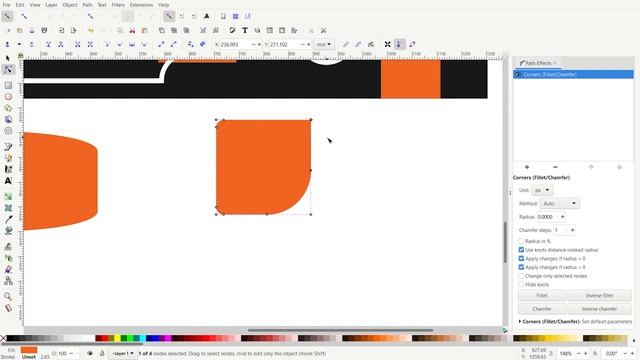
Task: Open the Text and Font dialog icon
Action: [x=244, y=31]
